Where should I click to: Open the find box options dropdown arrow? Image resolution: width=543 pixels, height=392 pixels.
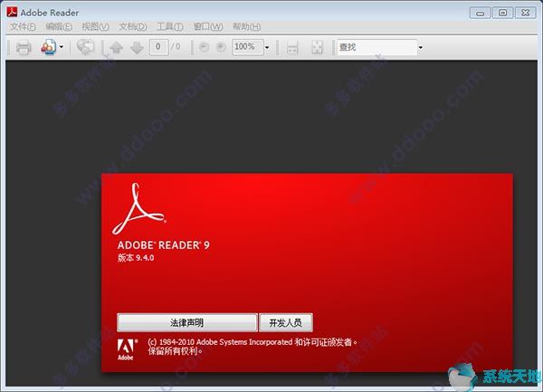(421, 47)
